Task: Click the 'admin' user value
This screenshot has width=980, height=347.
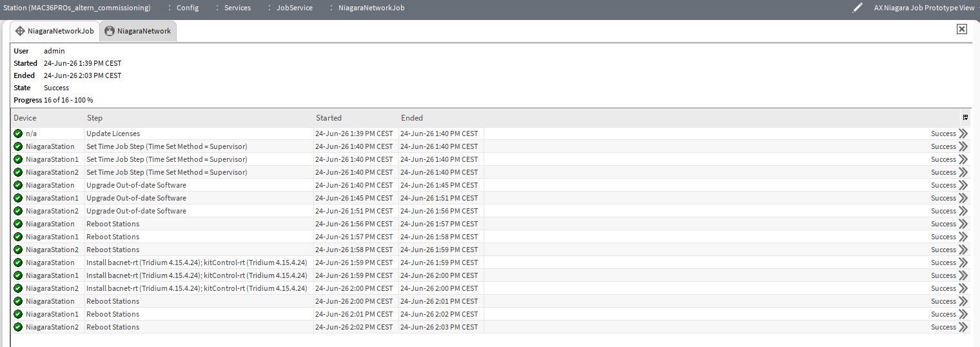Action: coord(54,51)
